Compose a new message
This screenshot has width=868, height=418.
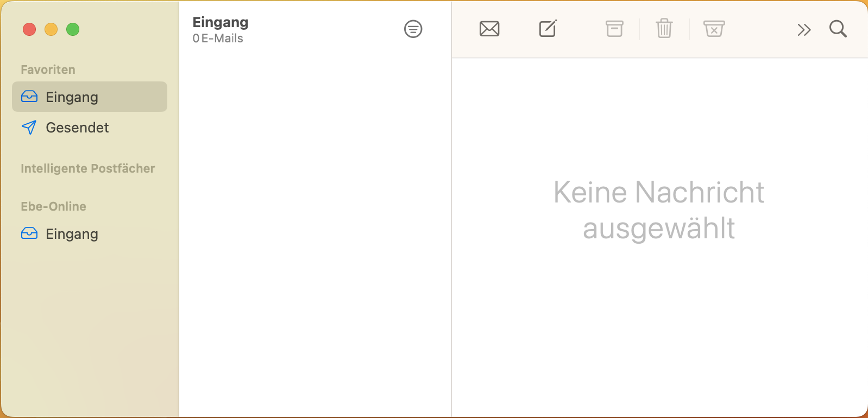[548, 29]
